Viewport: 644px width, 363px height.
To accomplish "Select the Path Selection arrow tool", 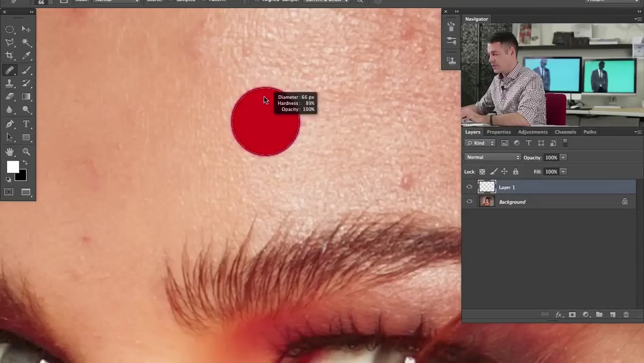I will 10,137.
